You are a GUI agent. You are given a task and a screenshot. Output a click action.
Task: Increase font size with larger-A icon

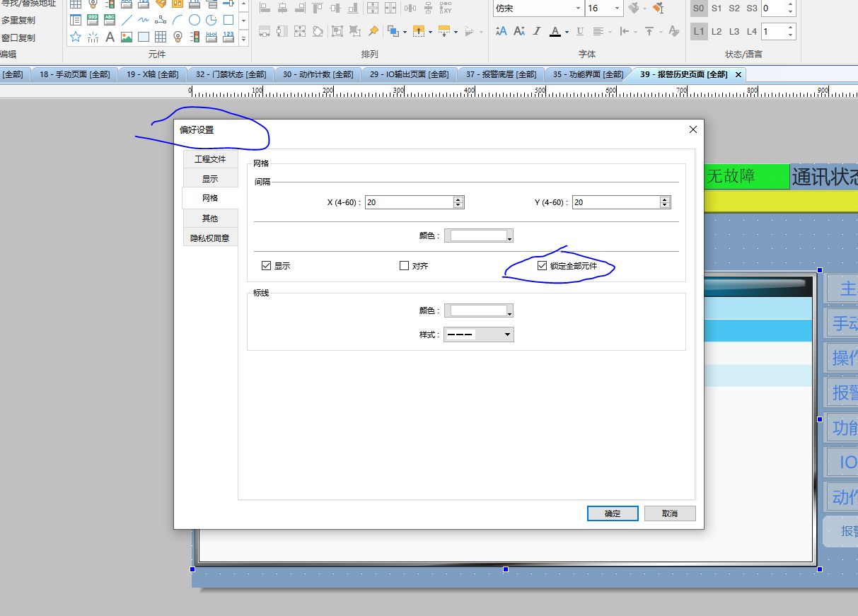coord(502,31)
